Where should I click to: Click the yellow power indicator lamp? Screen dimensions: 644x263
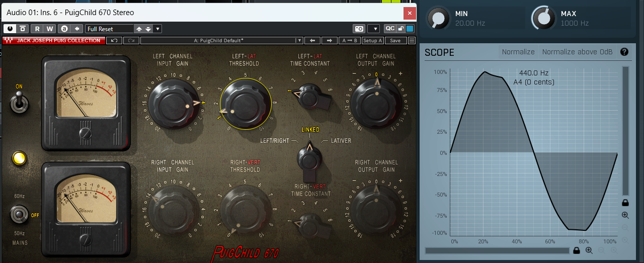coord(20,158)
